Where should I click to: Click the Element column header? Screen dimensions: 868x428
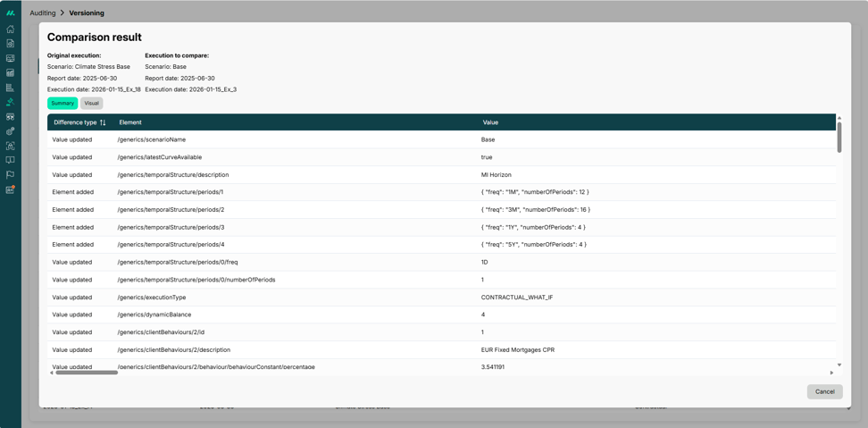[x=130, y=122]
